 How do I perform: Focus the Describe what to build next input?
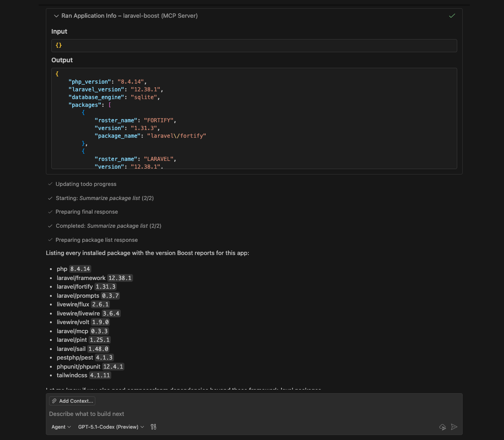[x=182, y=414]
